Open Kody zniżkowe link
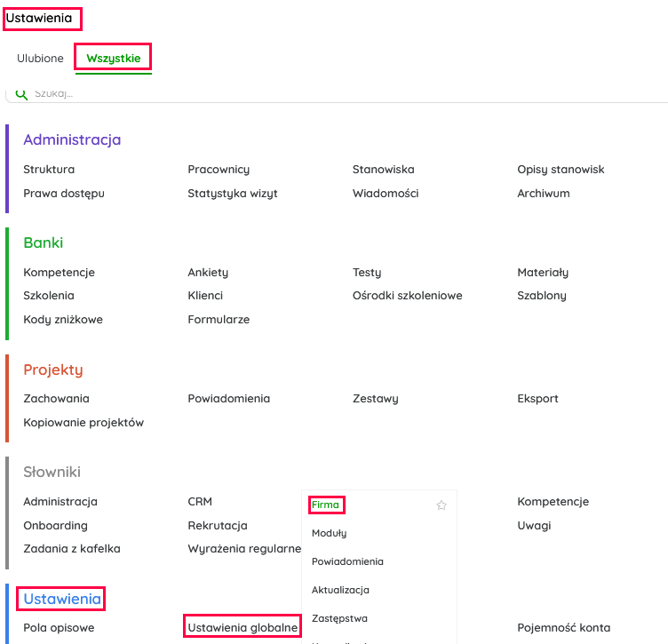 (x=63, y=320)
